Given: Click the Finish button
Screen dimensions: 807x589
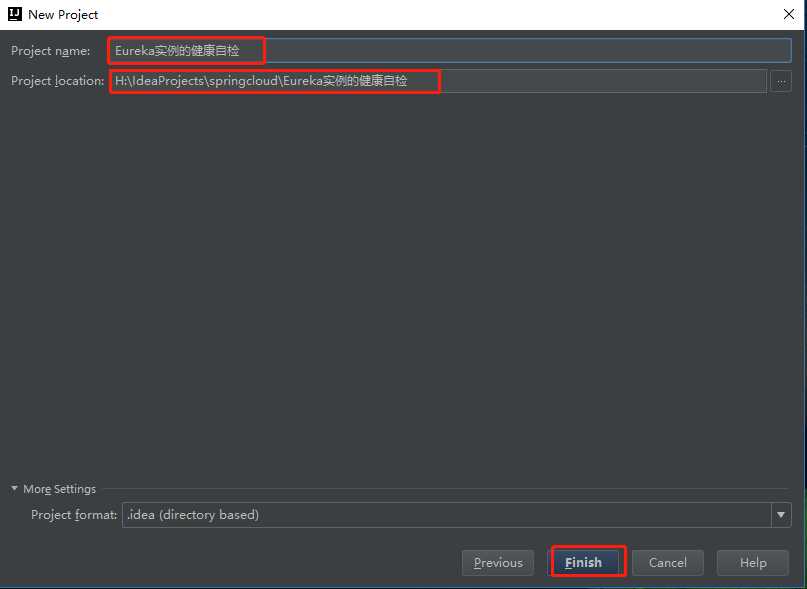Looking at the screenshot, I should coord(583,563).
